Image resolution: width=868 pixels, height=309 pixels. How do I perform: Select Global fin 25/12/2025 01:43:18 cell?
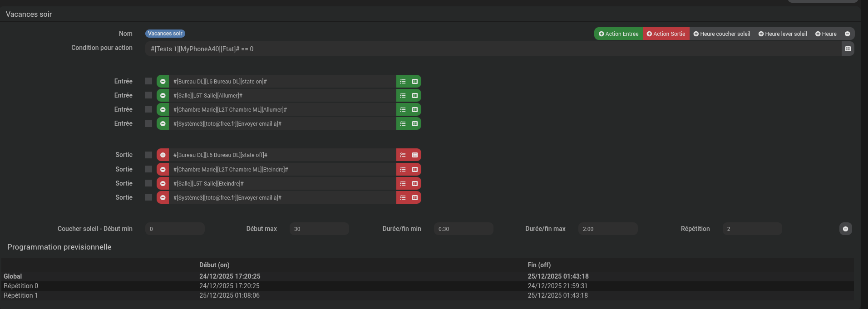coord(558,276)
